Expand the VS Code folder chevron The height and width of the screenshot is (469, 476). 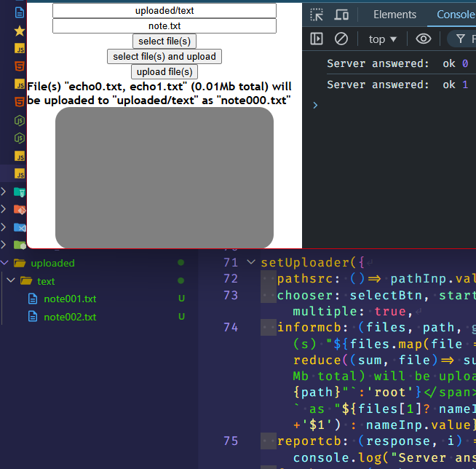(4, 227)
